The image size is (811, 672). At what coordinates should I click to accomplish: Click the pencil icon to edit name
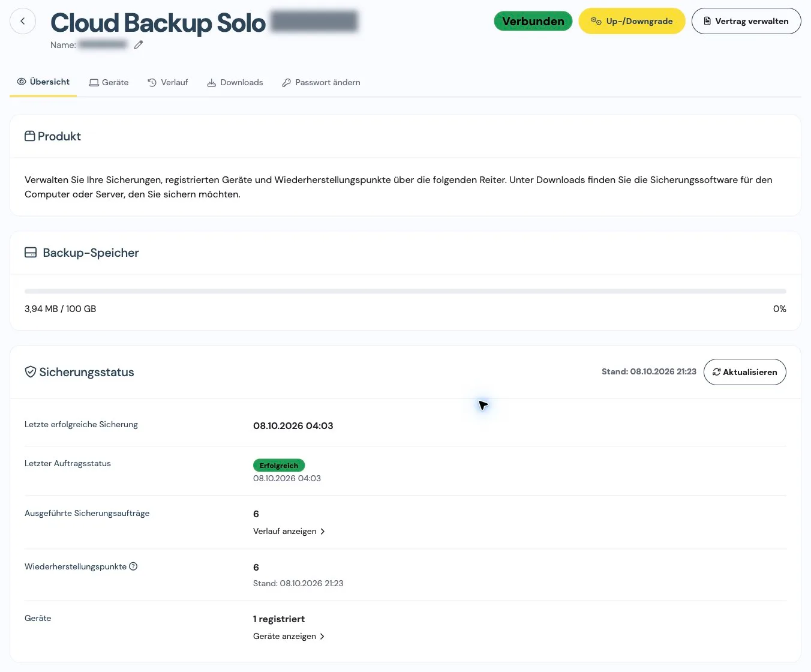tap(139, 45)
